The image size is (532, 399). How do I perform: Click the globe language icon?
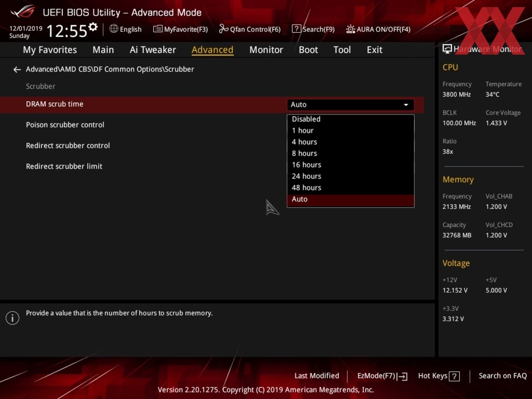tap(113, 29)
